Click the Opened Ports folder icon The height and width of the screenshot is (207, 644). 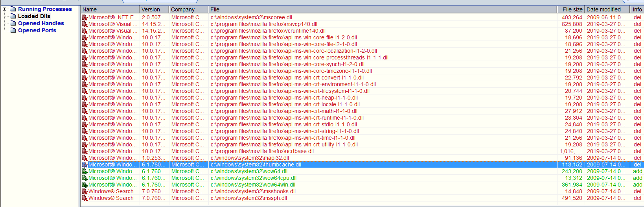coord(13,30)
